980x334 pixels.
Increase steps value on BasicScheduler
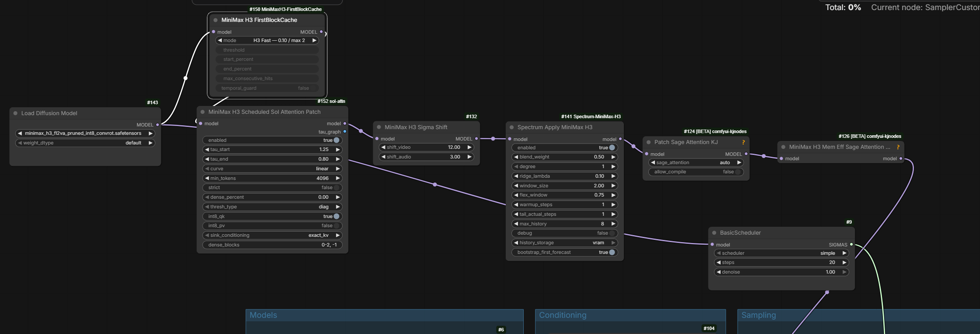[844, 263]
